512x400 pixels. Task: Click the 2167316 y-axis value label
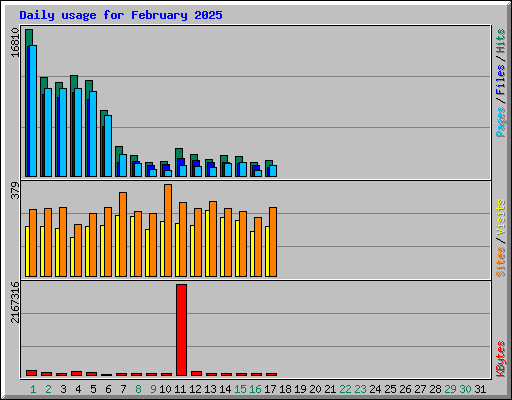pyautogui.click(x=15, y=302)
